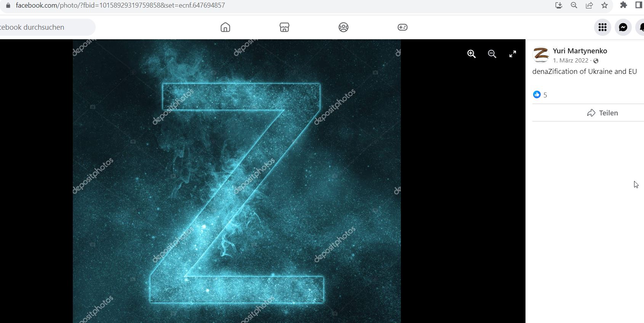The width and height of the screenshot is (644, 323).
Task: Open Messenger chats icon
Action: pyautogui.click(x=623, y=27)
